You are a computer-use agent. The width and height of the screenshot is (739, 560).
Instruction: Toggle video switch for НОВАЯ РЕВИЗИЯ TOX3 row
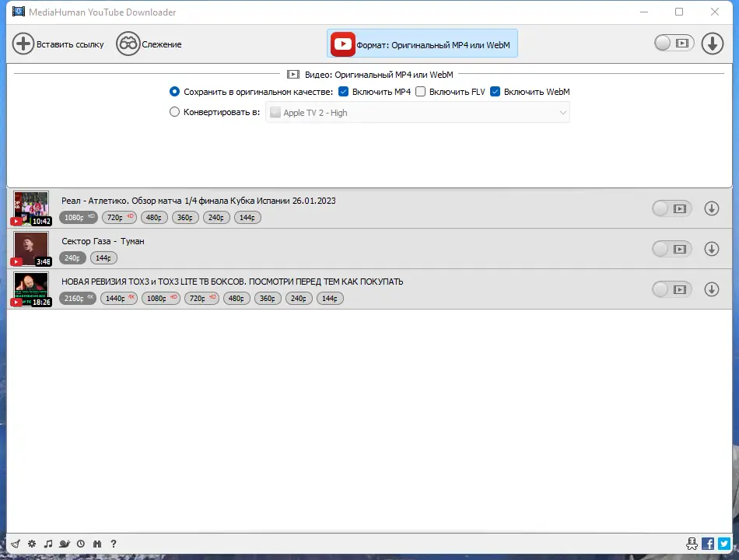coord(672,289)
